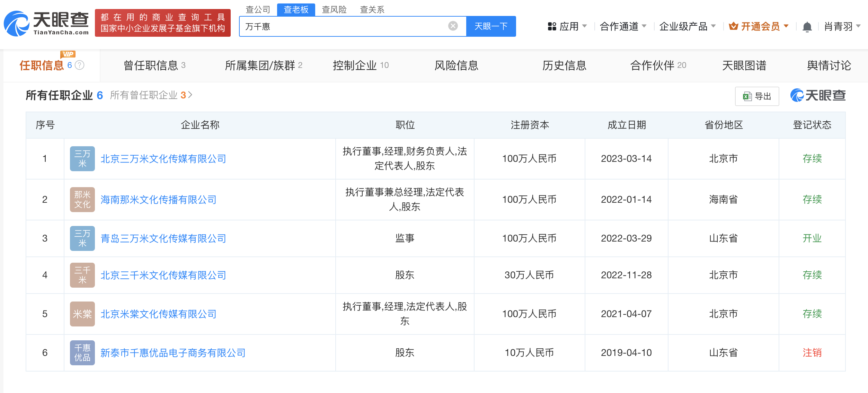Open 青岛三万米文化传媒有限公司 link
This screenshot has width=868, height=393.
coord(163,238)
